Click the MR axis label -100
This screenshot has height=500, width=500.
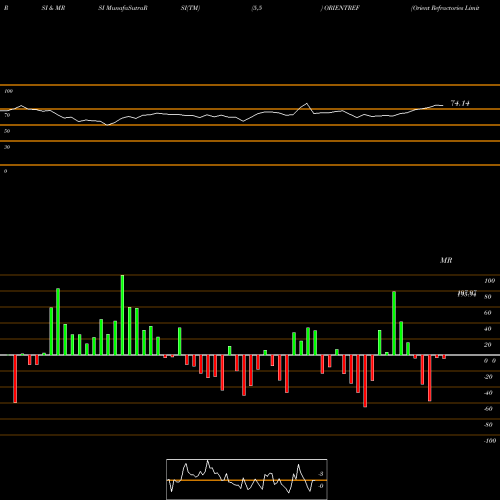click(x=490, y=441)
